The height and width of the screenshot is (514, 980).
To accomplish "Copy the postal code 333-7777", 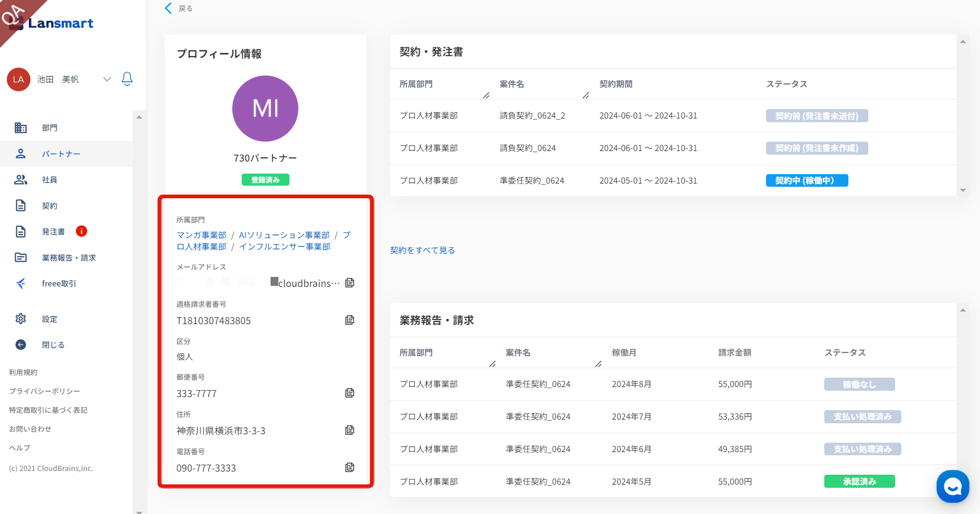I will tap(350, 393).
